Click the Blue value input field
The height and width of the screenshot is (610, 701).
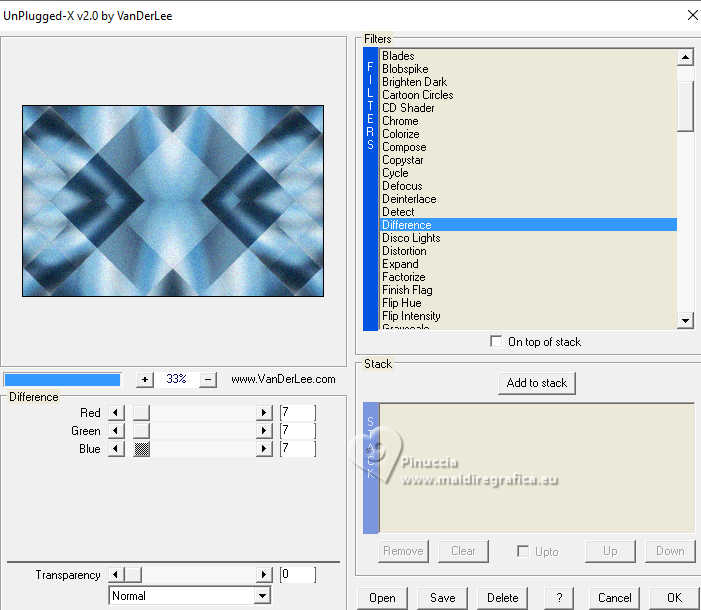pyautogui.click(x=298, y=449)
